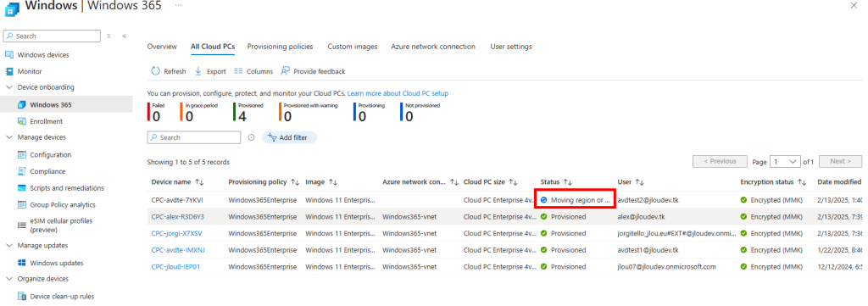Click green Provisioned check for CPC-alex-R3D6Y3

543,217
